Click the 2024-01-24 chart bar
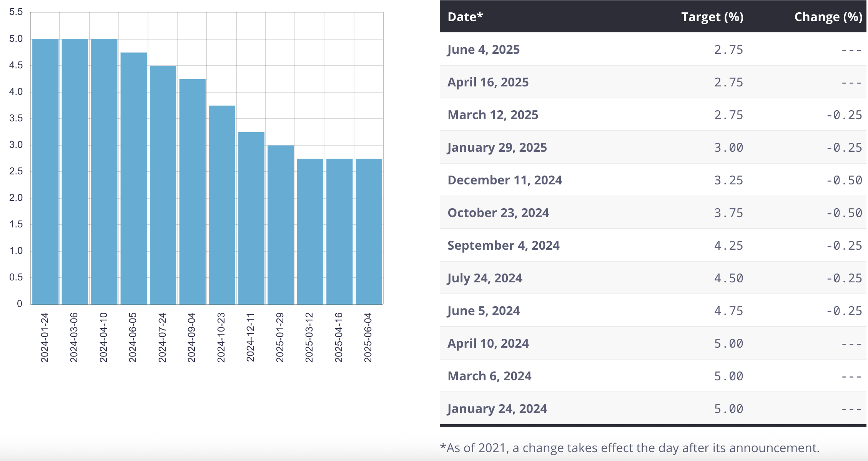 [45, 171]
